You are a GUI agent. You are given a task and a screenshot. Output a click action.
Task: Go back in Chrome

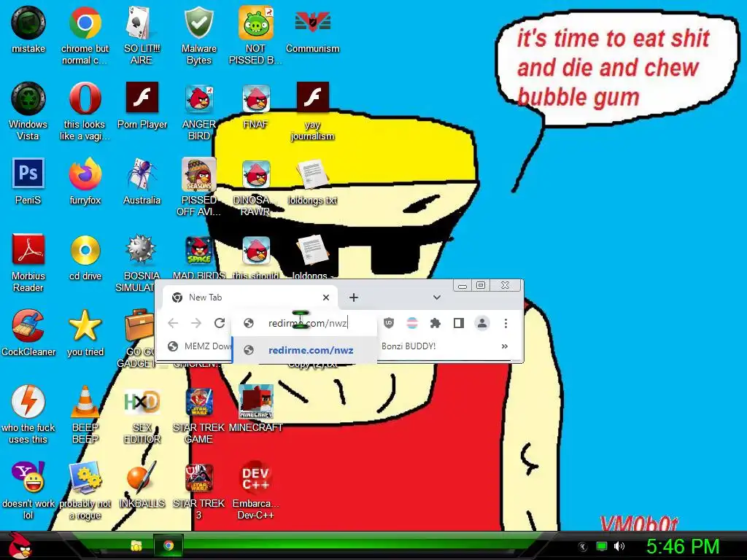click(173, 323)
